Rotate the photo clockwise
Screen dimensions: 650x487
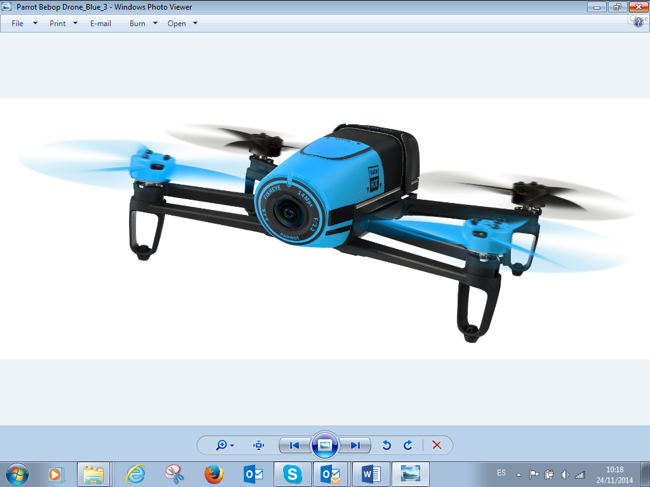(x=408, y=446)
